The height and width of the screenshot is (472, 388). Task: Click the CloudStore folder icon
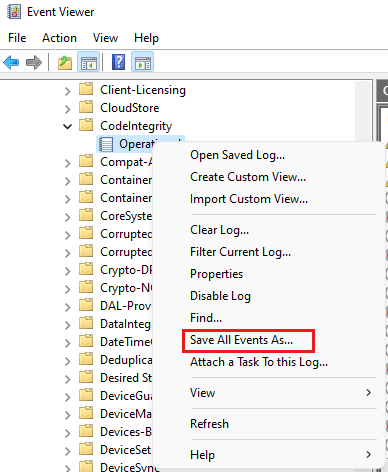(x=86, y=107)
